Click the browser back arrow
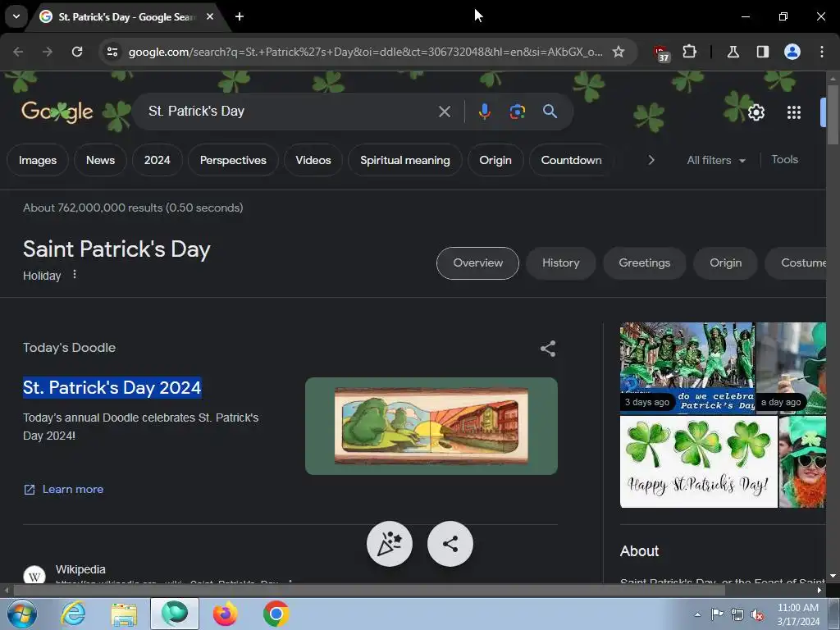Screen dimensions: 840x630 [x=18, y=52]
